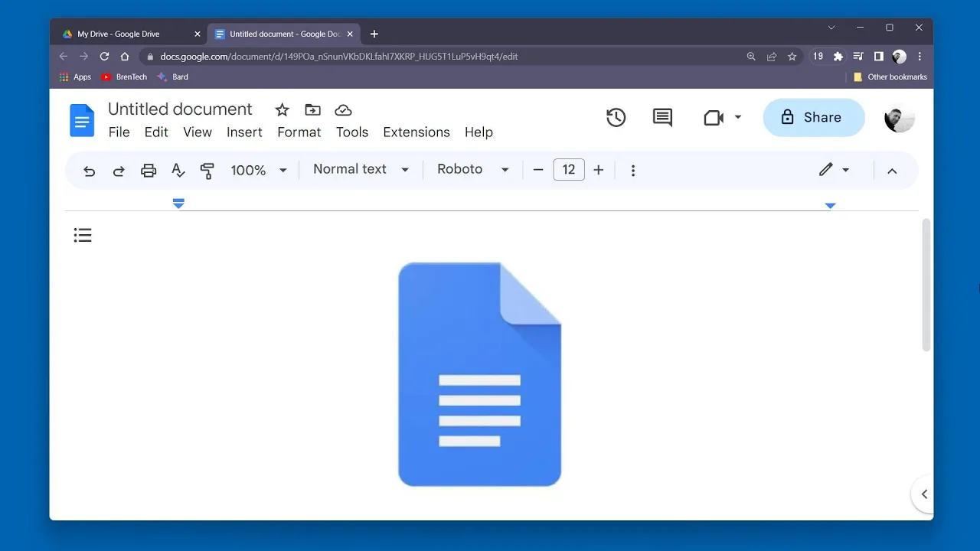Screen dimensions: 980x551
Task: Open the View menu
Action: click(198, 132)
